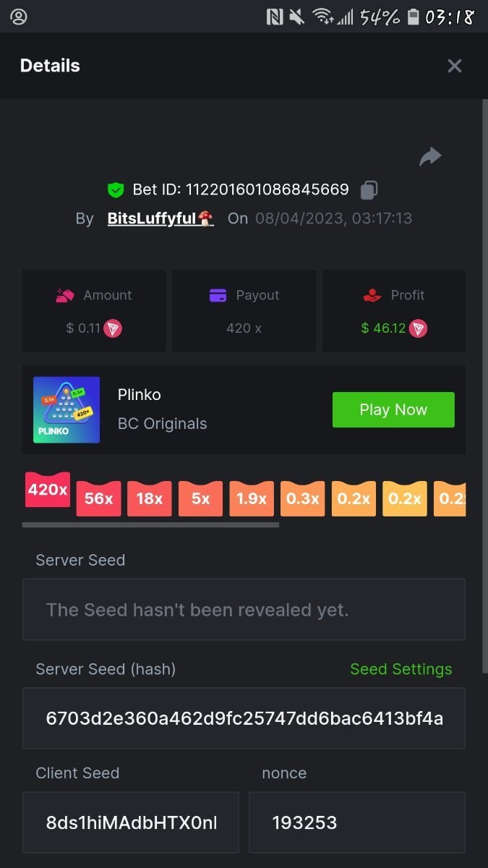Tap the account icon in status bar
488x868 pixels.
point(19,17)
